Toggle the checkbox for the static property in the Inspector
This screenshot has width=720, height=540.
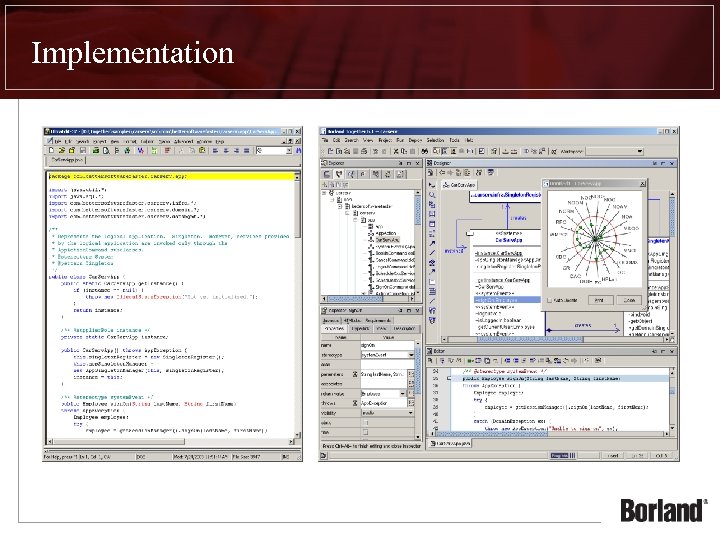(x=366, y=422)
